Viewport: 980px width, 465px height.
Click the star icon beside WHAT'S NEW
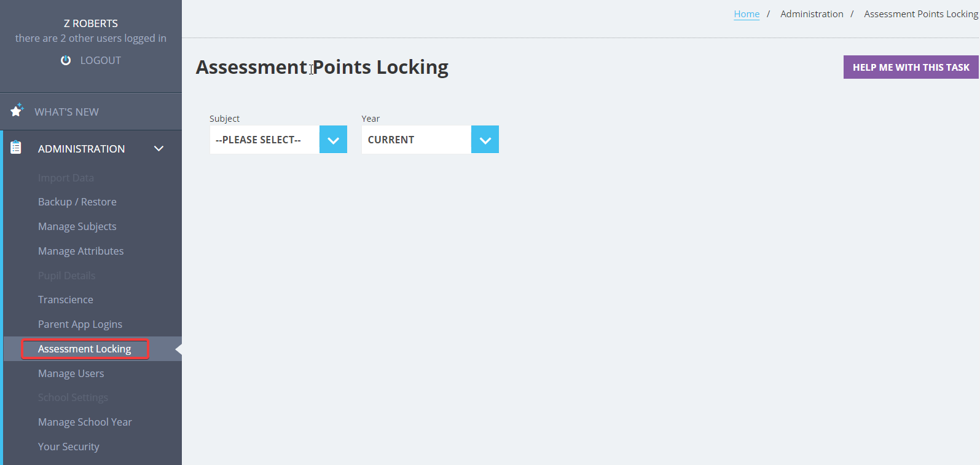point(17,110)
